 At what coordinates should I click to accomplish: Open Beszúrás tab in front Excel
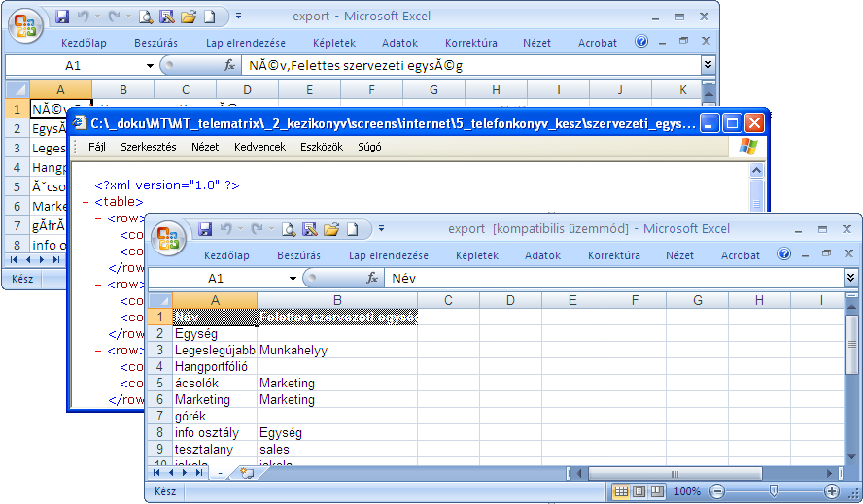[299, 255]
